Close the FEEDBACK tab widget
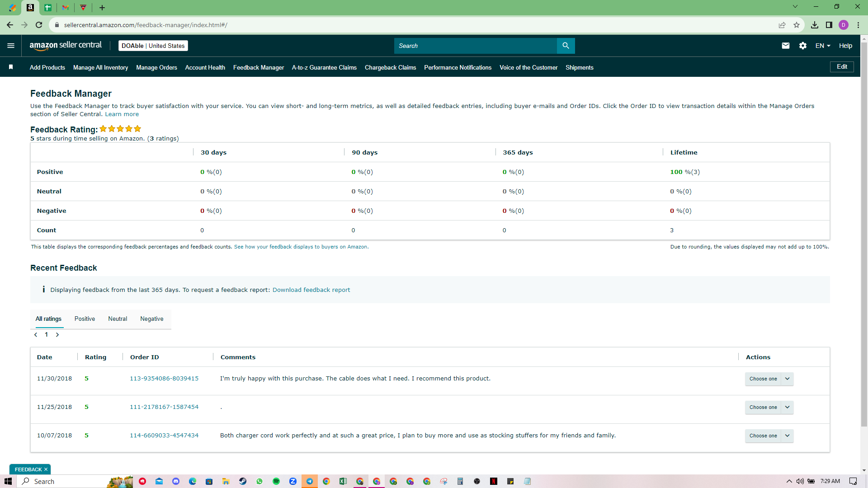 pos(46,469)
